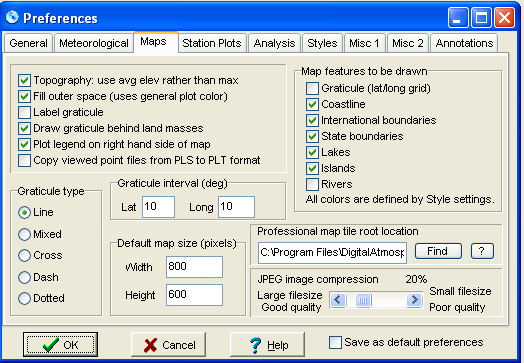Switch to the General tab
Viewport: 524px width, 363px height.
click(28, 43)
